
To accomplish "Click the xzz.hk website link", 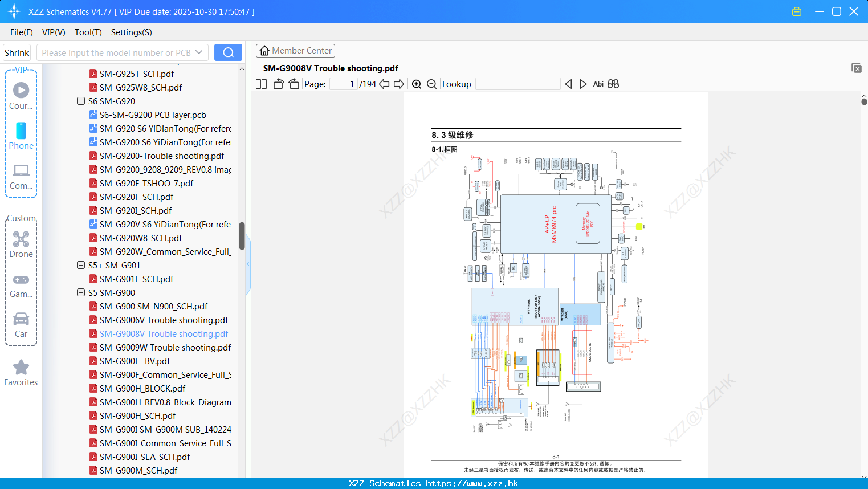I will 472,483.
